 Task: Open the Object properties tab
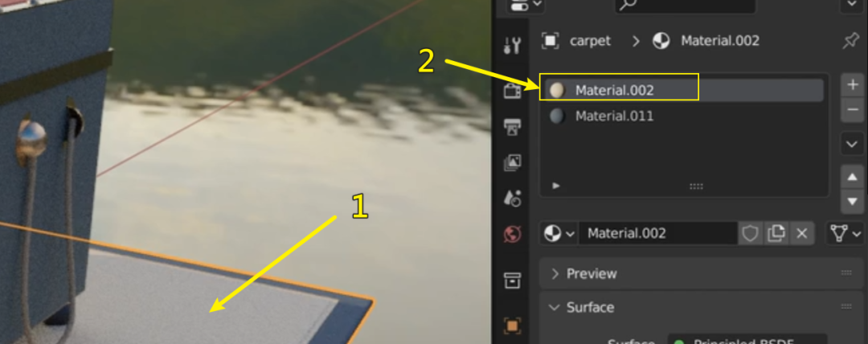[512, 326]
